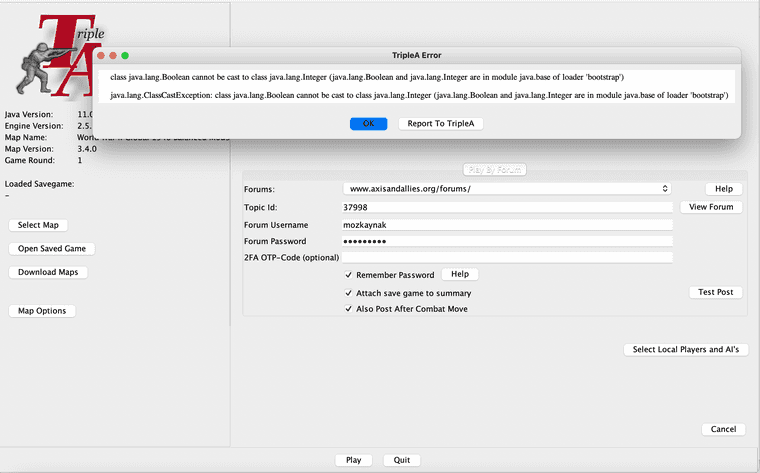This screenshot has height=473, width=760.
Task: Click the Game Round value 1
Action: pyautogui.click(x=79, y=160)
